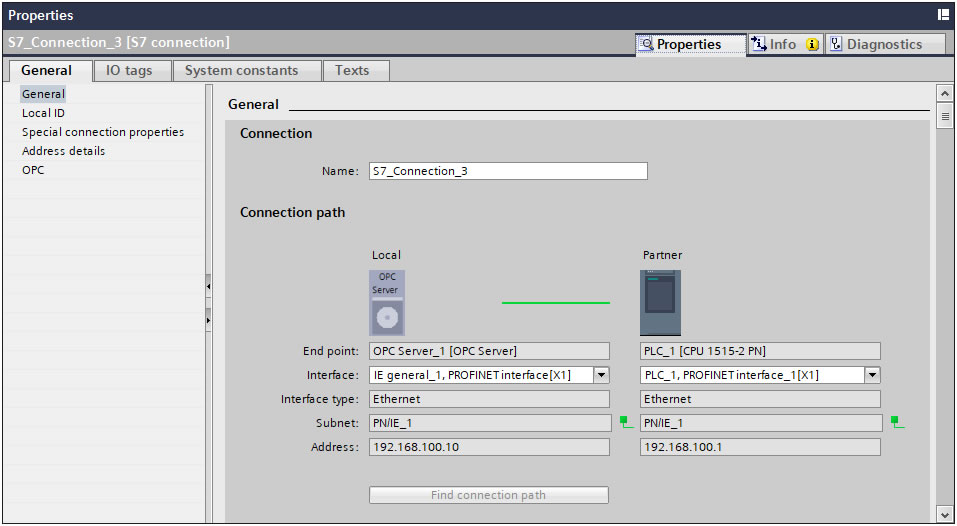The height and width of the screenshot is (526, 957).
Task: Click the vertical scrollbar down arrow
Action: (945, 514)
